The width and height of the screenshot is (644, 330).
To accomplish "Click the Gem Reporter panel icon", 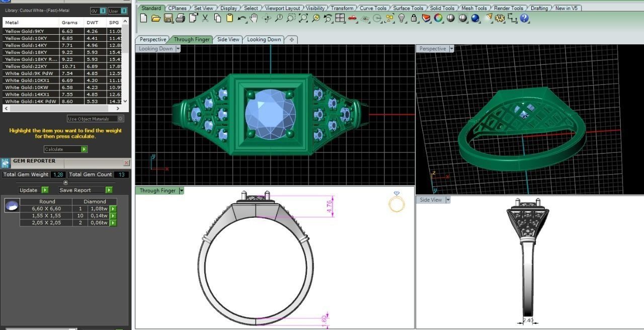I will pos(6,162).
